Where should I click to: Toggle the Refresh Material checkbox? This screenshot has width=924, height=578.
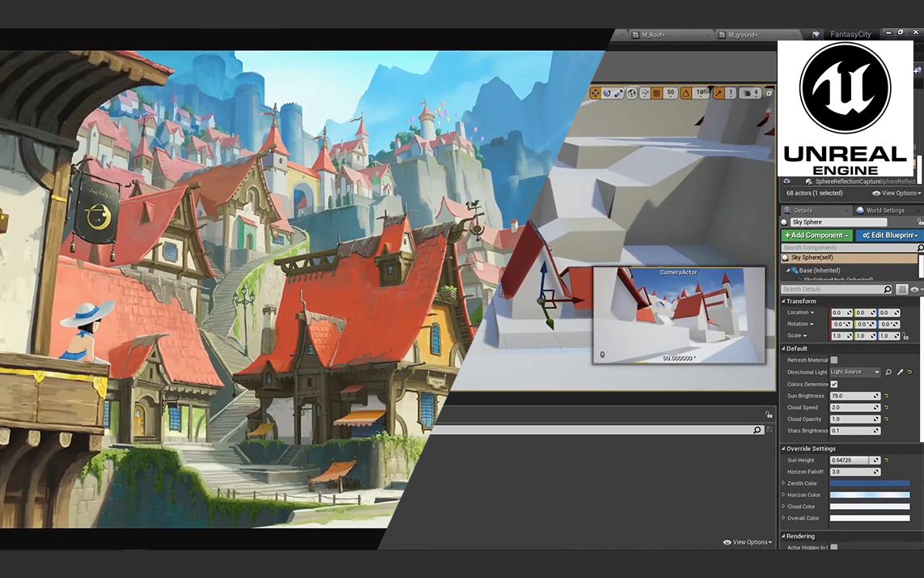[835, 359]
